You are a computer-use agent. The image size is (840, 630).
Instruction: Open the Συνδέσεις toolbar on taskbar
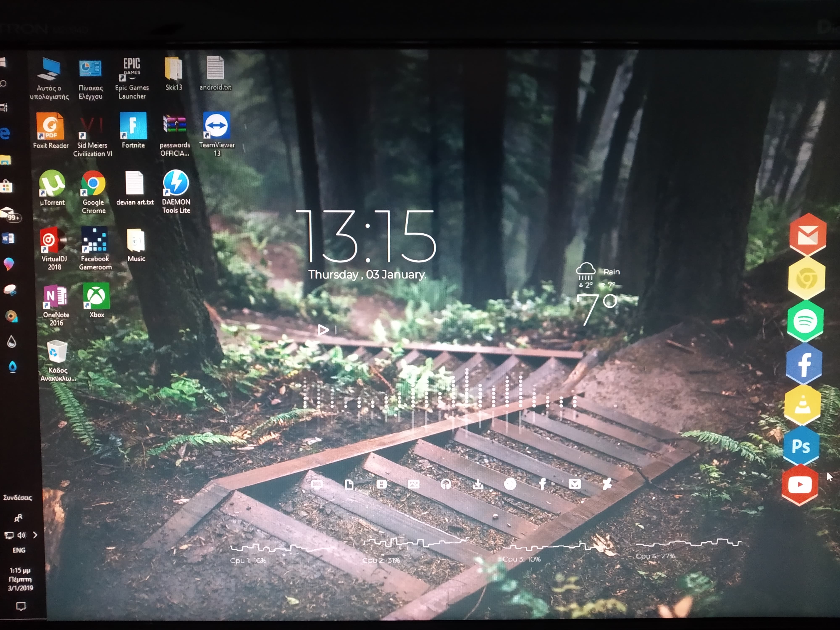click(x=17, y=497)
